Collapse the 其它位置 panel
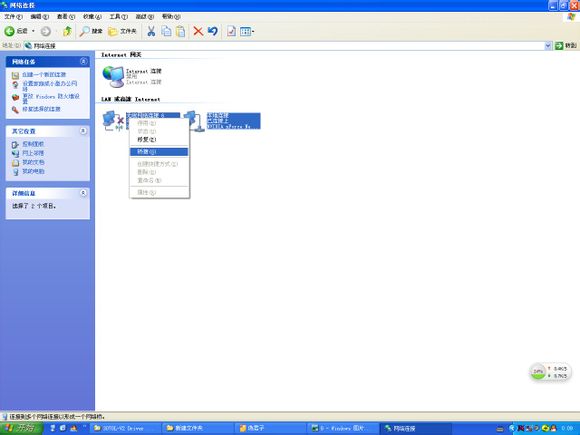This screenshot has width=580, height=435. coord(83,131)
